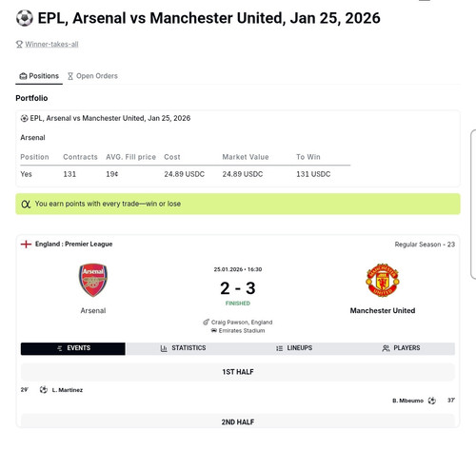This screenshot has height=451, width=476.
Task: Click the England : Premier League label
Action: (74, 244)
